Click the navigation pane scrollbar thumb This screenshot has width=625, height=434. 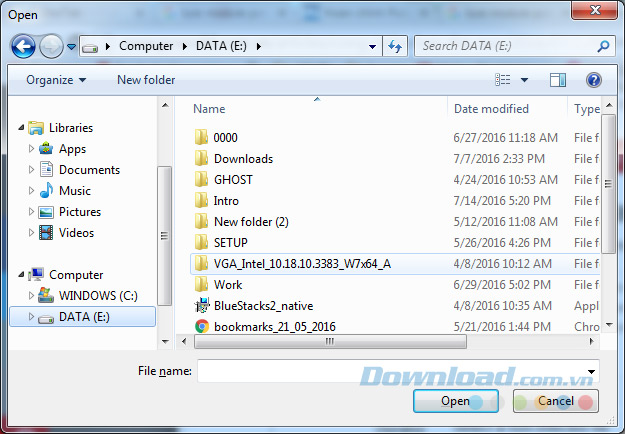(x=164, y=236)
